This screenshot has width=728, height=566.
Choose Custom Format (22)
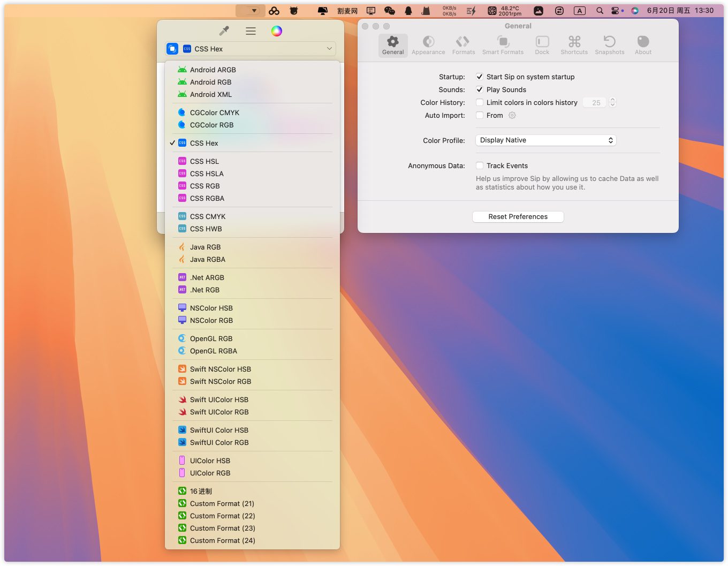pyautogui.click(x=253, y=516)
